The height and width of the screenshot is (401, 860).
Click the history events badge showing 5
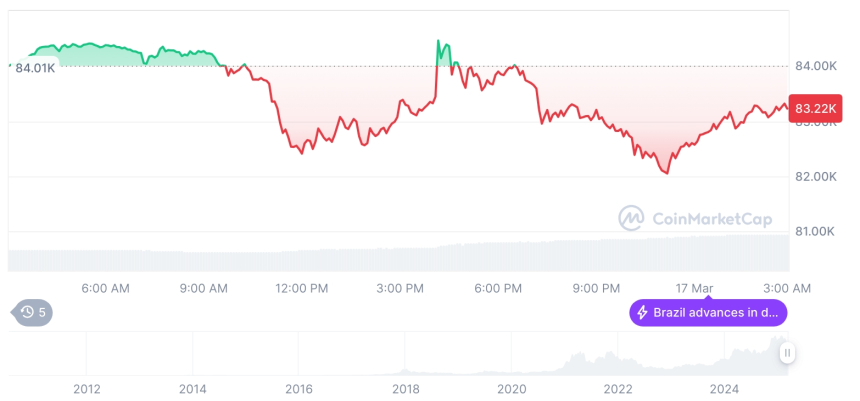(34, 313)
